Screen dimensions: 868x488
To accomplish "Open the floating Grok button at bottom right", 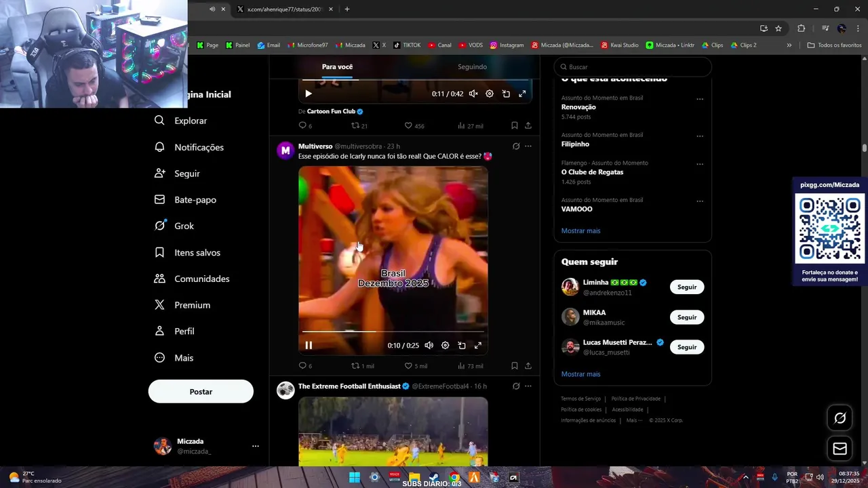I will tap(840, 418).
